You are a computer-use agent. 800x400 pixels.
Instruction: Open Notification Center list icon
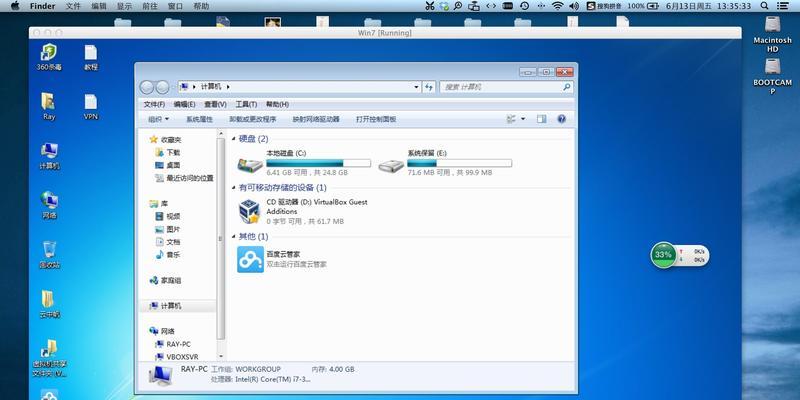(782, 6)
